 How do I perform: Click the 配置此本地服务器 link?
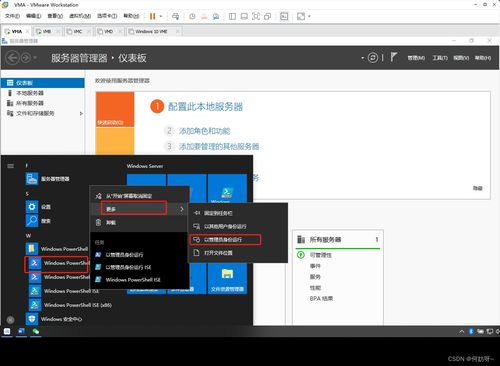tap(205, 107)
